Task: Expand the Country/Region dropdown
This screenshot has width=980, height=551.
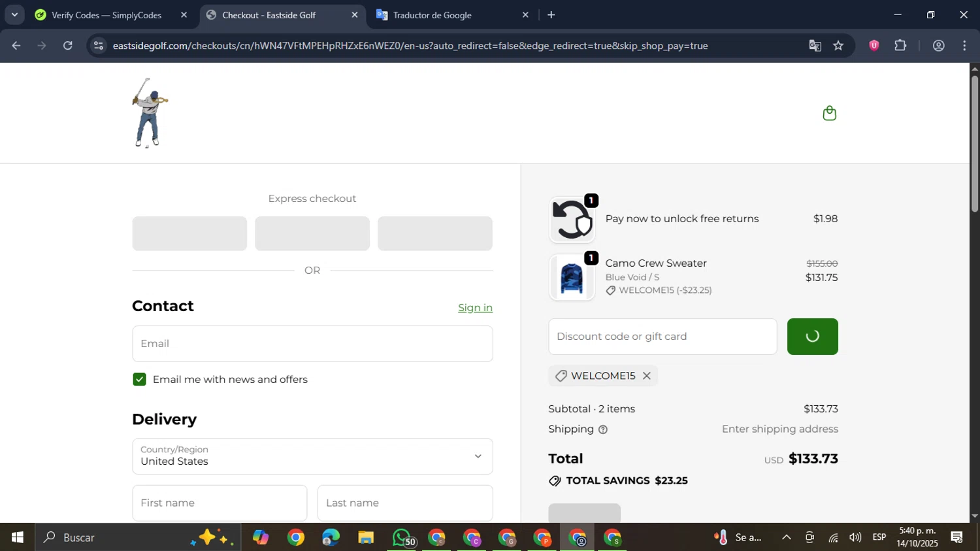Action: [312, 456]
